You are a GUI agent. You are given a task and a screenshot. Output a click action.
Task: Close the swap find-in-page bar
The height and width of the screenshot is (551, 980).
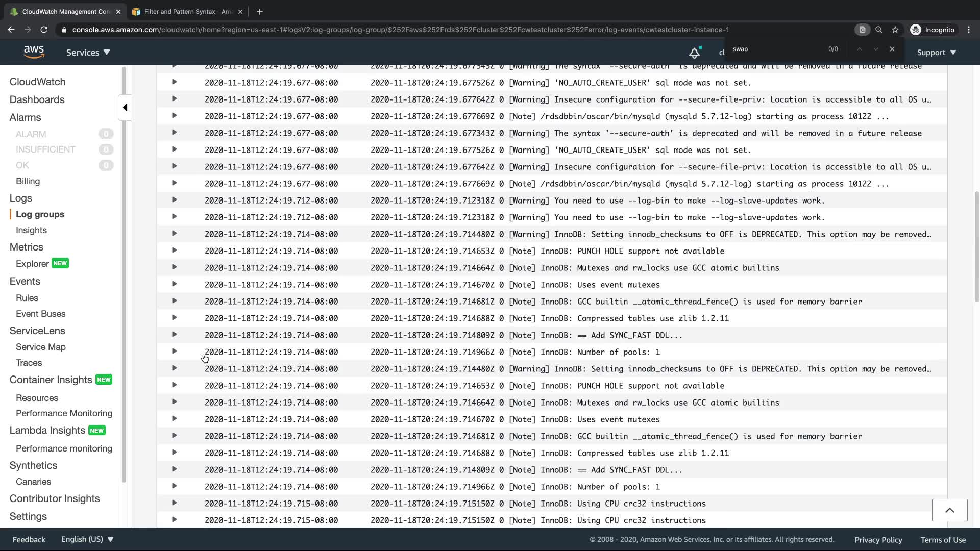click(892, 49)
